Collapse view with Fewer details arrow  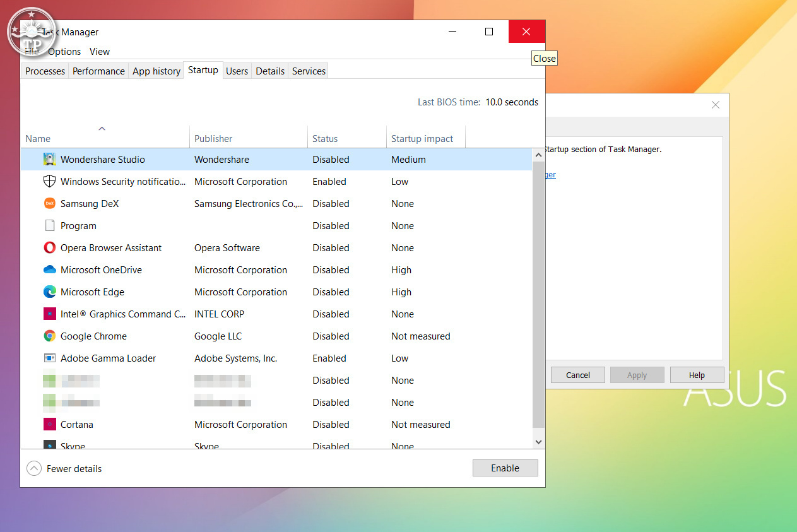pyautogui.click(x=33, y=468)
